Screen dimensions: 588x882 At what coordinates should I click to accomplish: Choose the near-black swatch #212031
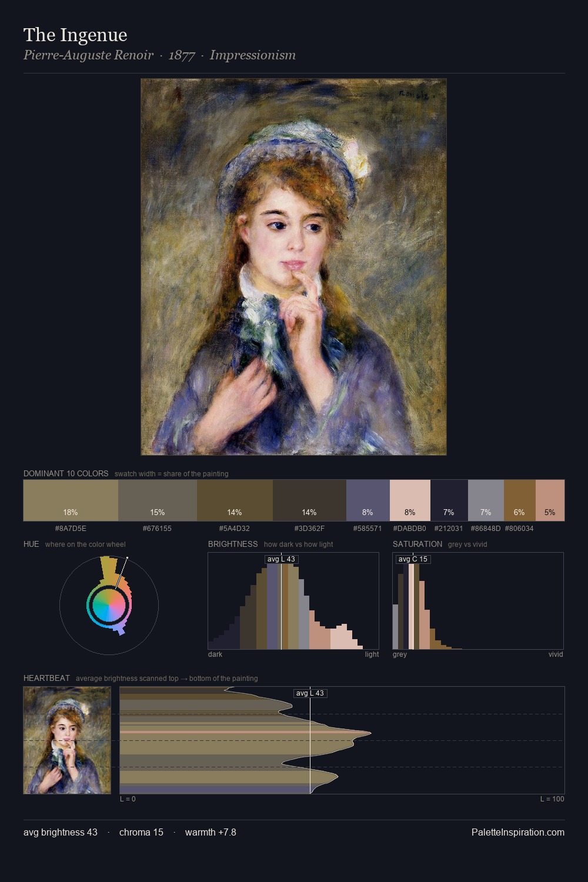[449, 500]
